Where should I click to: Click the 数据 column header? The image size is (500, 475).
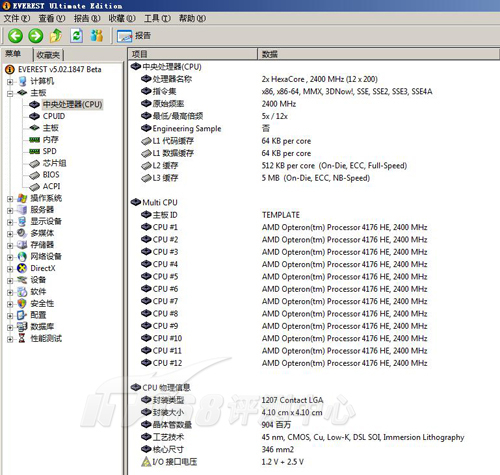(x=379, y=54)
